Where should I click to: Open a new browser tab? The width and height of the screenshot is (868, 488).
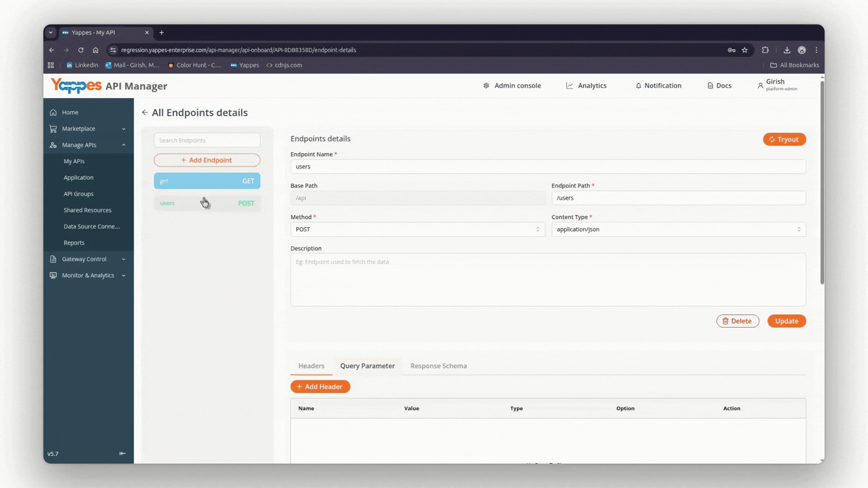coord(161,33)
